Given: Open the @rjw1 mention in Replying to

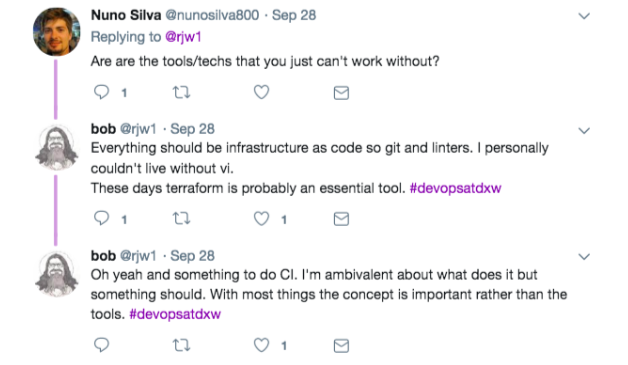Looking at the screenshot, I should [183, 37].
